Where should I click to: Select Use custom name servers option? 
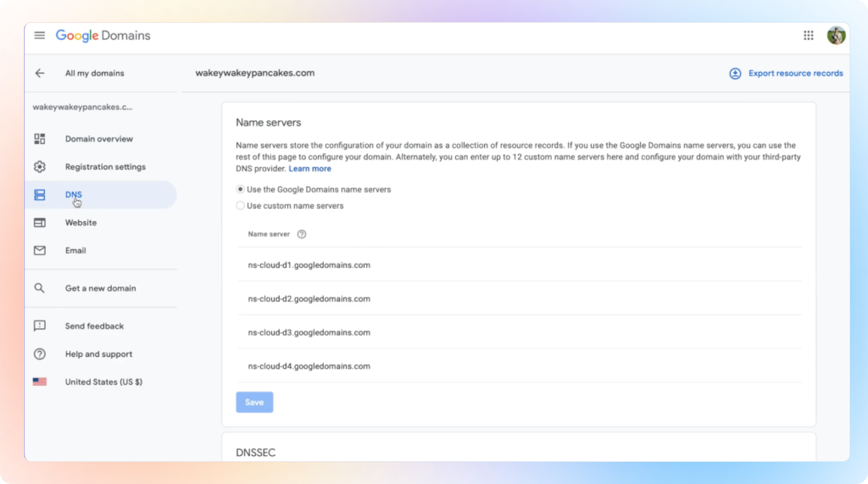pyautogui.click(x=240, y=205)
